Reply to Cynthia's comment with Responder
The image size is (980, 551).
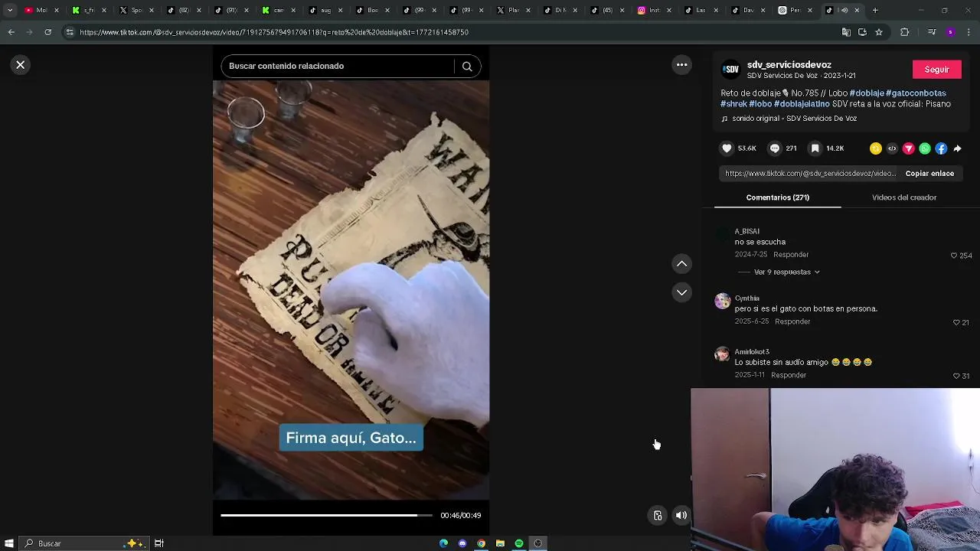click(x=792, y=322)
